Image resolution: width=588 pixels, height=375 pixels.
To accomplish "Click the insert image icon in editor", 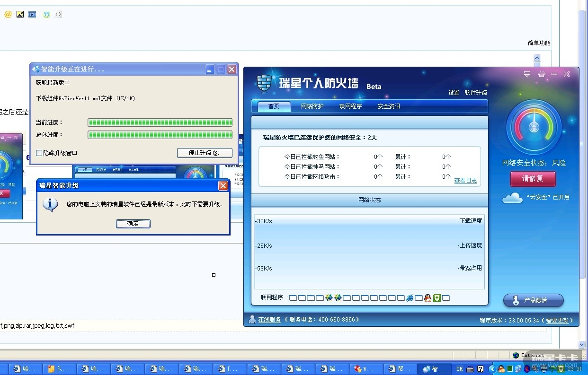I will pyautogui.click(x=20, y=14).
